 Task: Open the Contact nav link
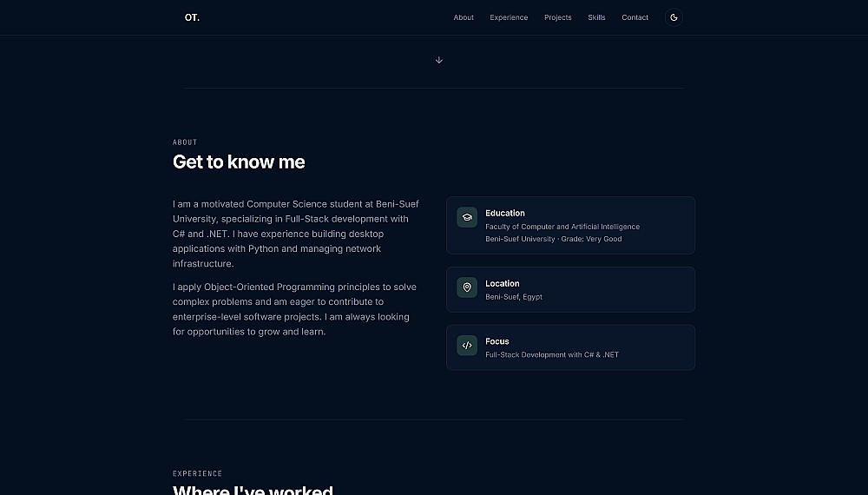coord(635,17)
